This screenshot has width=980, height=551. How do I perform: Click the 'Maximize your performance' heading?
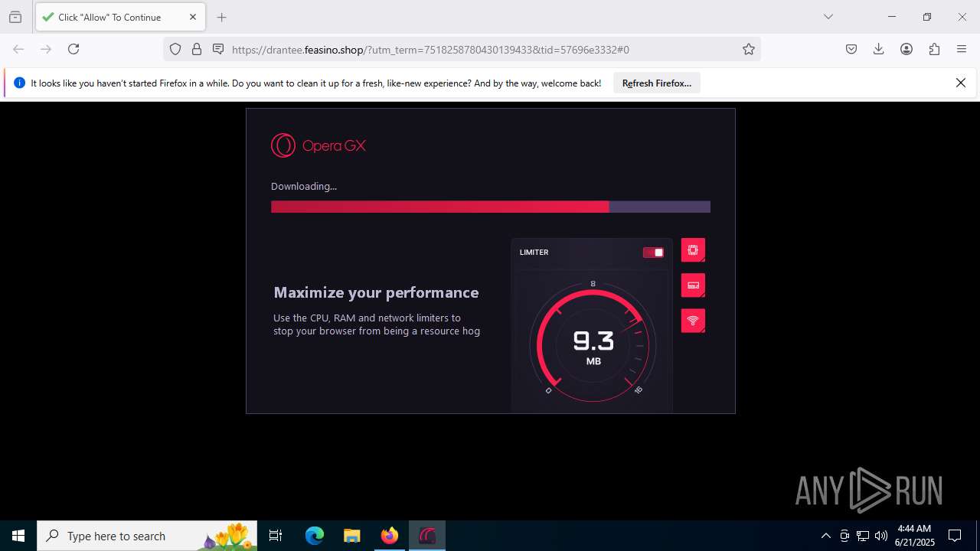point(376,292)
